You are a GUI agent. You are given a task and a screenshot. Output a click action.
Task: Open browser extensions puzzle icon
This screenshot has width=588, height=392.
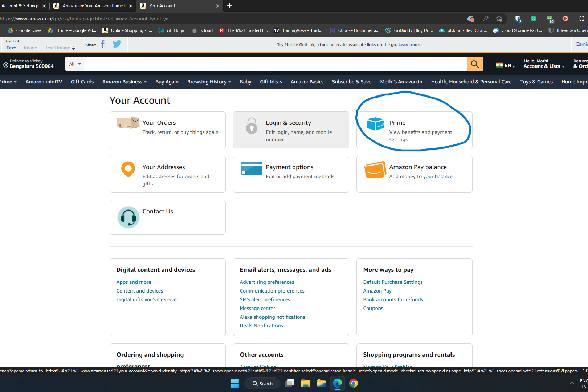581,19
